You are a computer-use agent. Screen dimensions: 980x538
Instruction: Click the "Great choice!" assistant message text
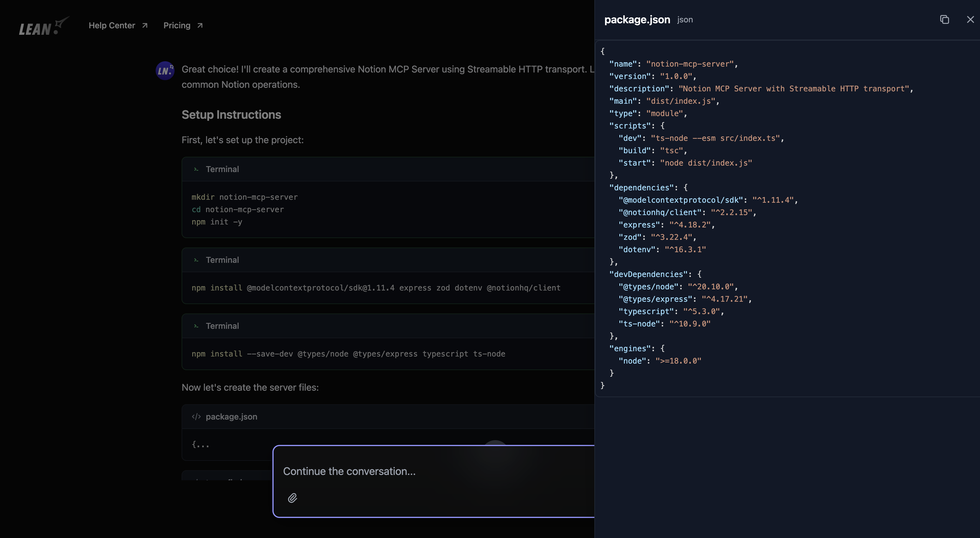point(387,77)
